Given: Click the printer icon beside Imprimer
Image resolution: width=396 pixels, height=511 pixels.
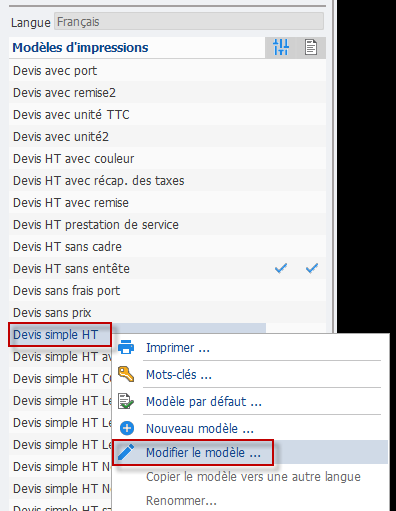Looking at the screenshot, I should (126, 347).
